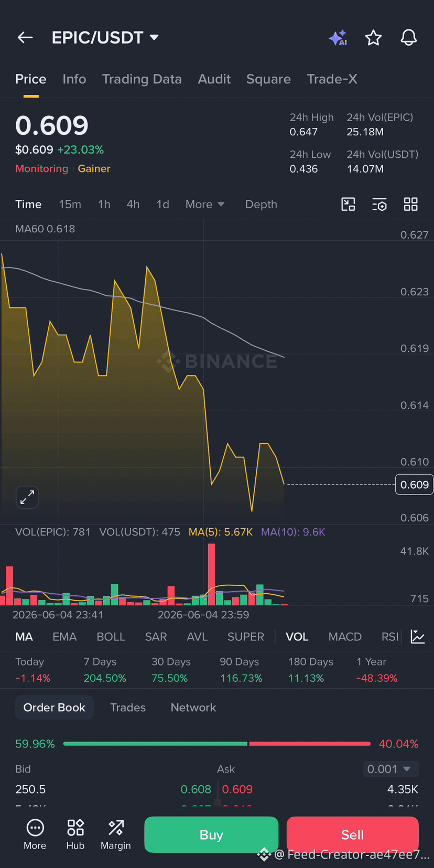434x868 pixels.
Task: Toggle the MA indicator
Action: point(24,637)
